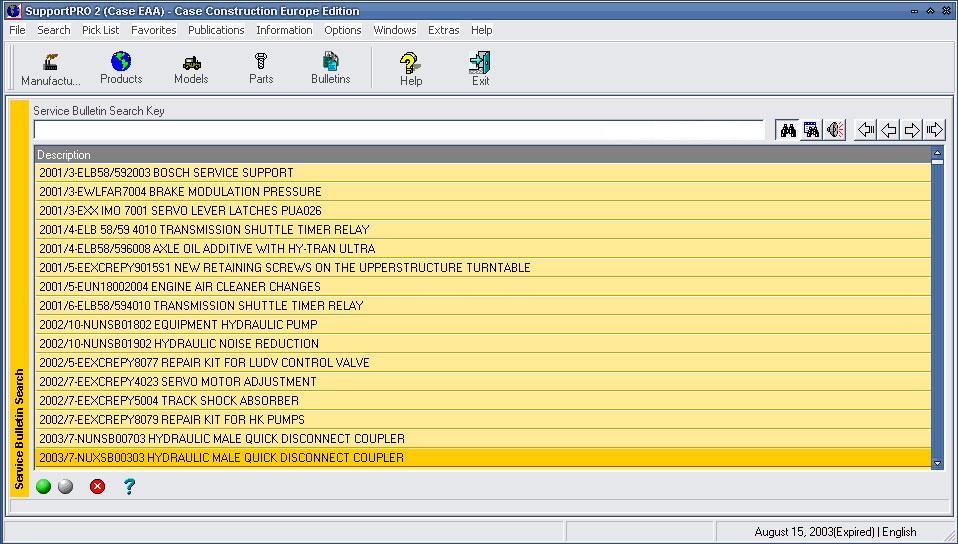The width and height of the screenshot is (958, 544).
Task: Select row BRAKE MODULATION PRESSURE
Action: (x=483, y=191)
